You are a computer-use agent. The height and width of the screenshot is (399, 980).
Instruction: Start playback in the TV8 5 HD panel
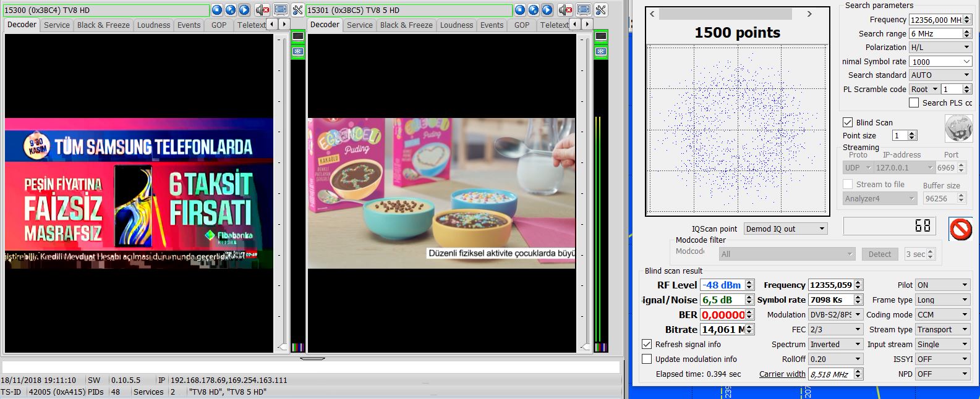click(x=547, y=10)
